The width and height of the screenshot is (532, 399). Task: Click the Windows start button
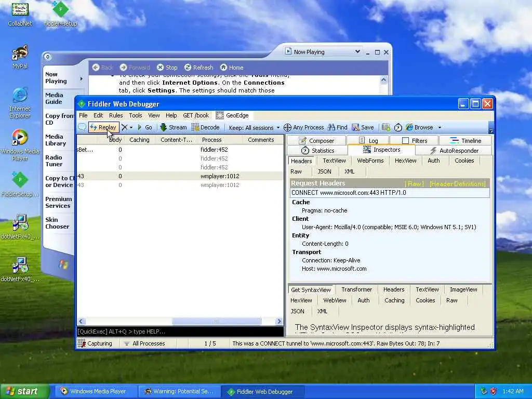tap(25, 391)
